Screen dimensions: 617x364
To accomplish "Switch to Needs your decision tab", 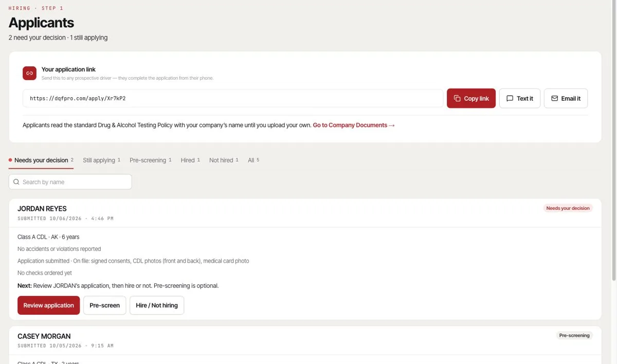I will pyautogui.click(x=41, y=160).
